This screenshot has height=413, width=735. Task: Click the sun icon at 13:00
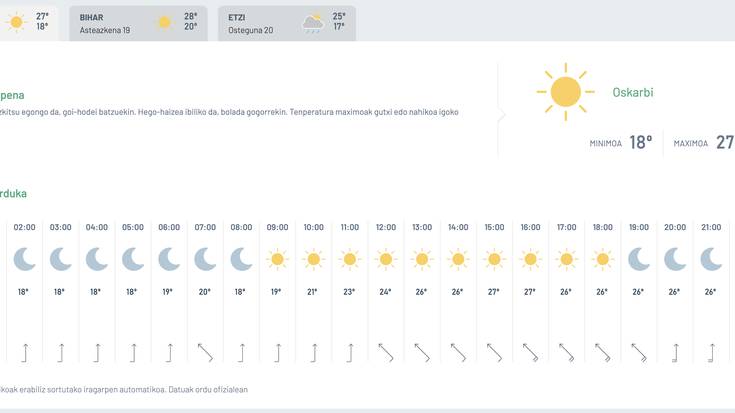click(422, 259)
